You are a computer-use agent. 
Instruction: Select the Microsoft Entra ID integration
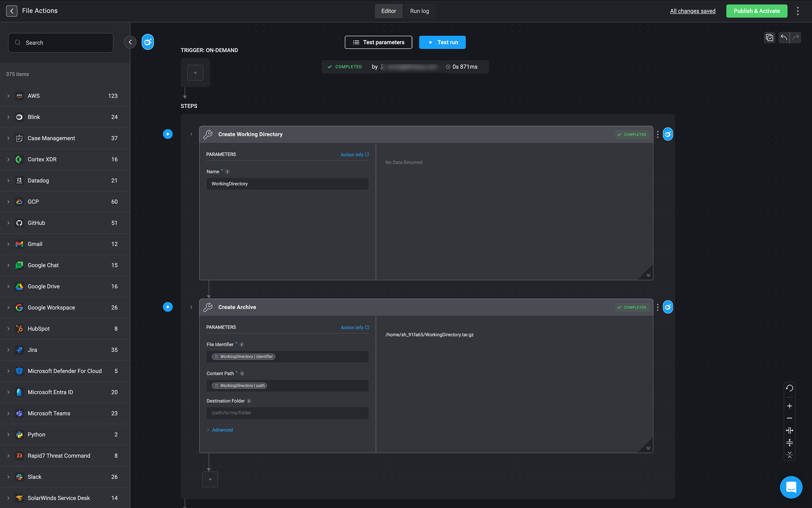click(x=65, y=392)
